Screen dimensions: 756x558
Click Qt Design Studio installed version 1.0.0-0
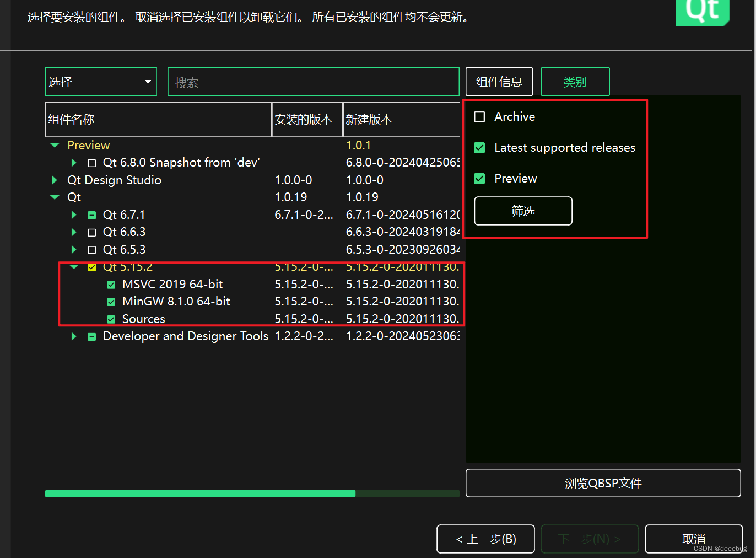(x=293, y=180)
